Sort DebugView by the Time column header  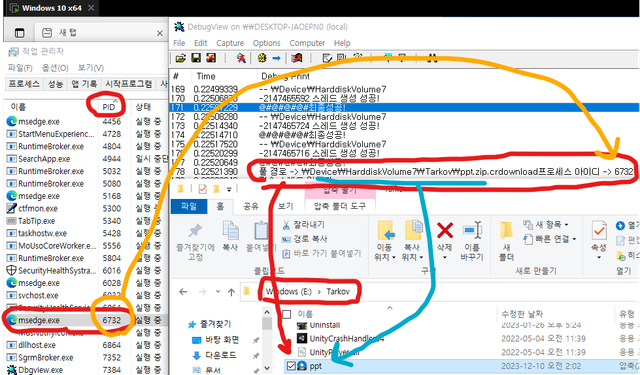click(206, 76)
